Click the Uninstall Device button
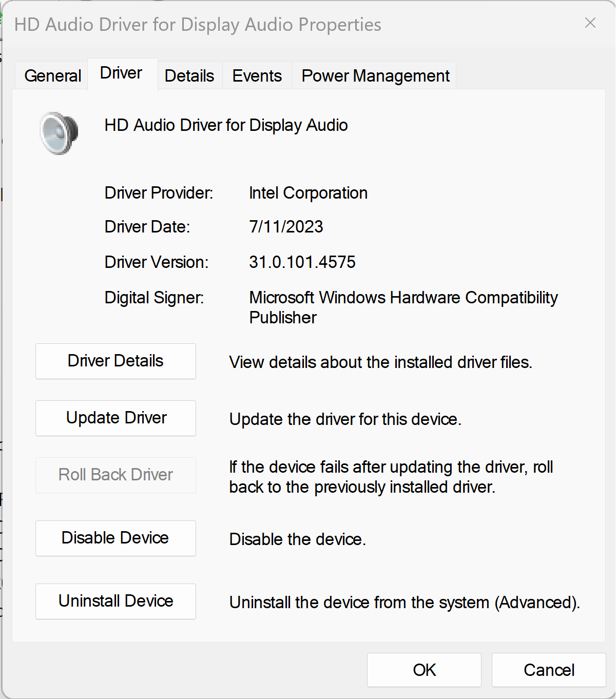The image size is (616, 699). [115, 601]
